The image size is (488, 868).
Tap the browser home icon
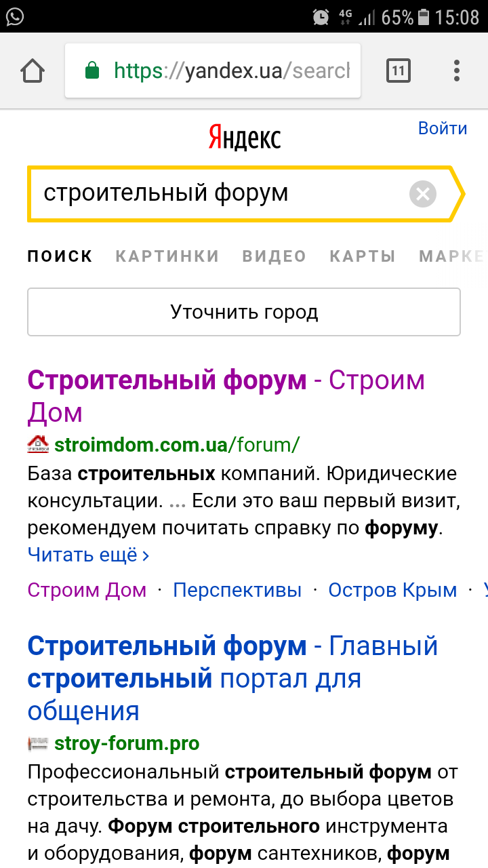33,71
